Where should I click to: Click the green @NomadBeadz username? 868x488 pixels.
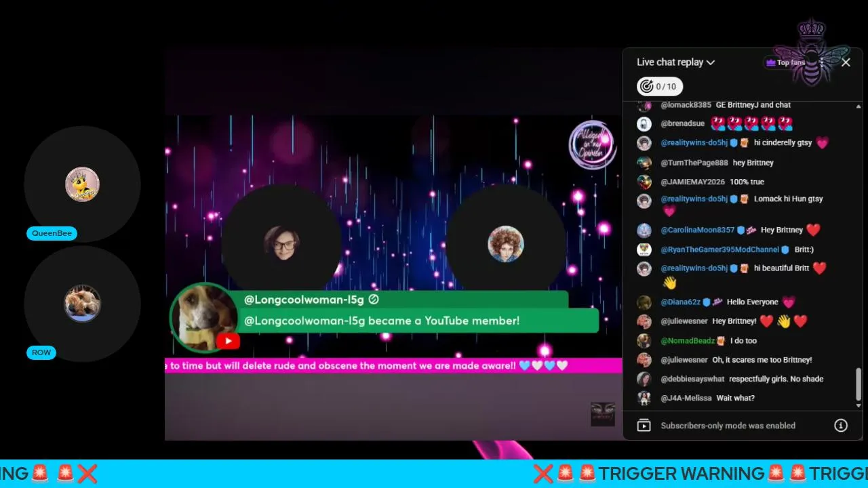(x=688, y=341)
